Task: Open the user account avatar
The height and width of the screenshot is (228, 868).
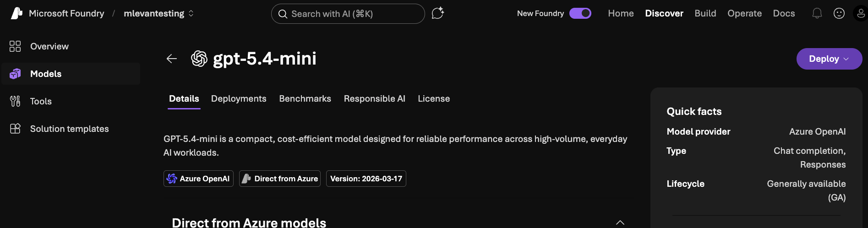Action: pyautogui.click(x=860, y=13)
